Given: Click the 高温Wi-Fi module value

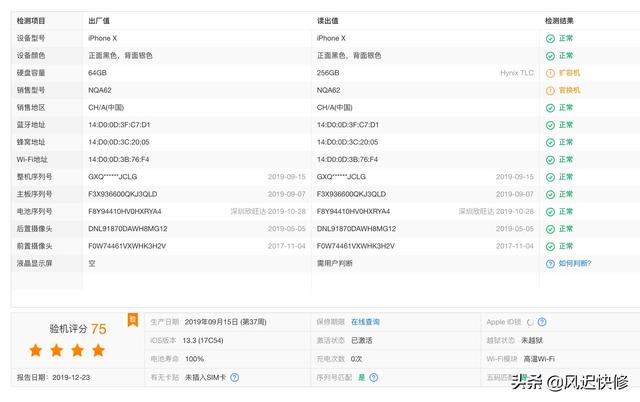Looking at the screenshot, I should [x=539, y=359].
